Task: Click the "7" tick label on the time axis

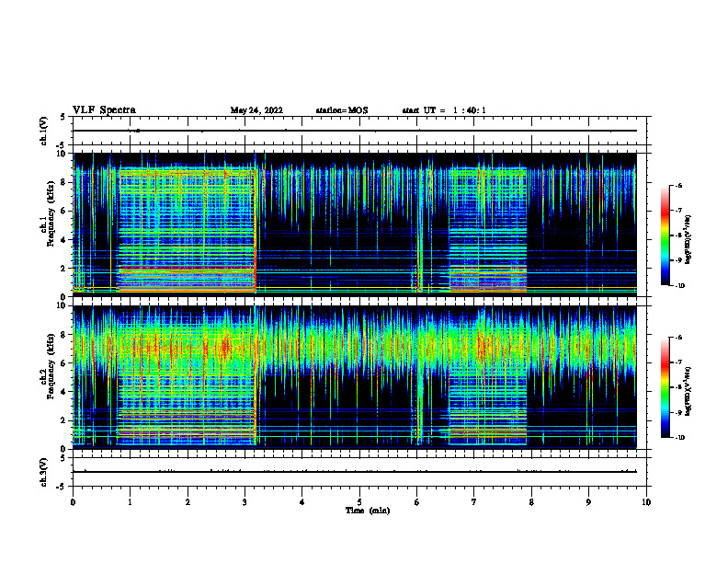Action: tap(474, 502)
